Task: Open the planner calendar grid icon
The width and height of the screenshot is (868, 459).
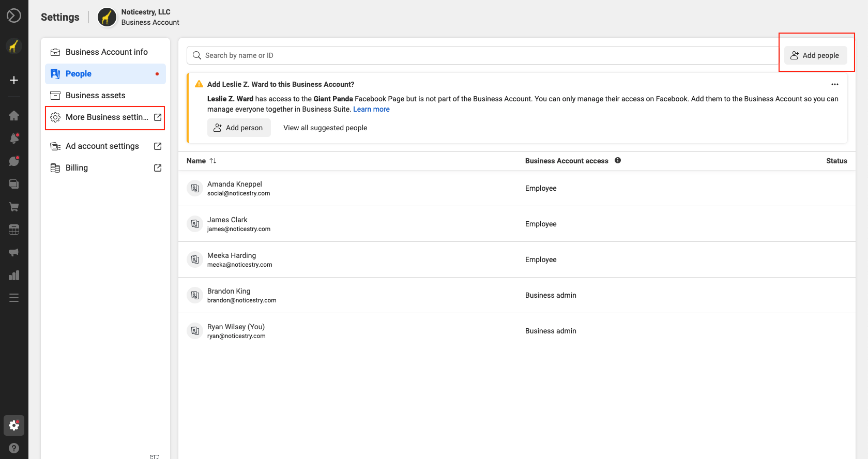Action: tap(14, 229)
